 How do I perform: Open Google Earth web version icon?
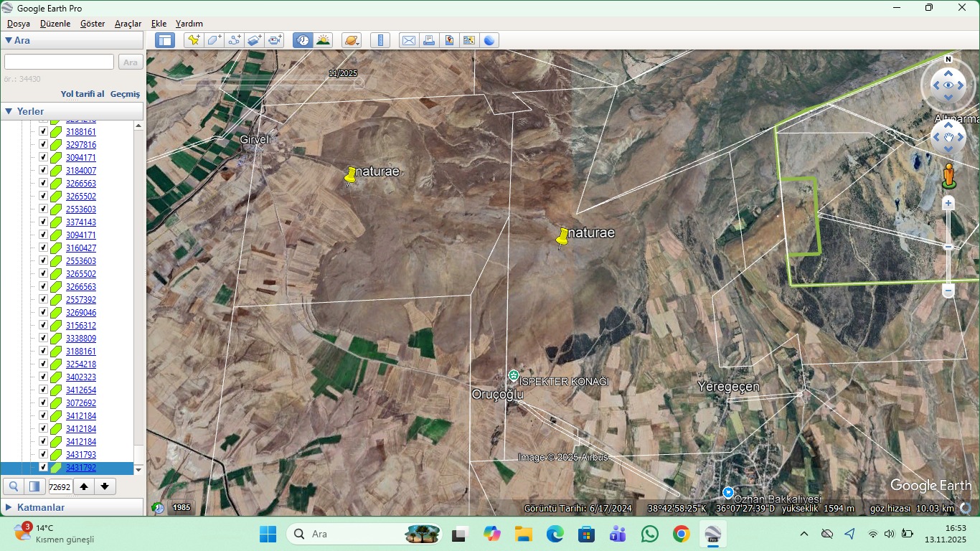489,40
